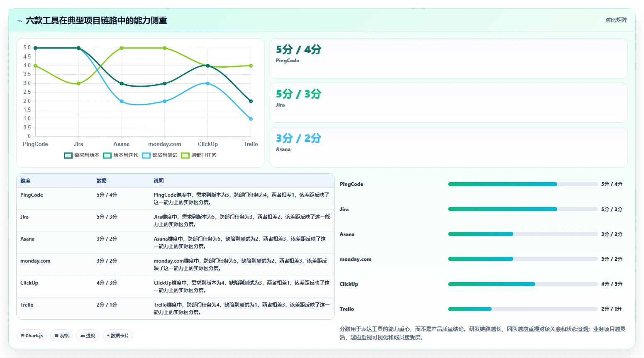
Task: Click the 数据卡片 tag chip
Action: pyautogui.click(x=118, y=336)
